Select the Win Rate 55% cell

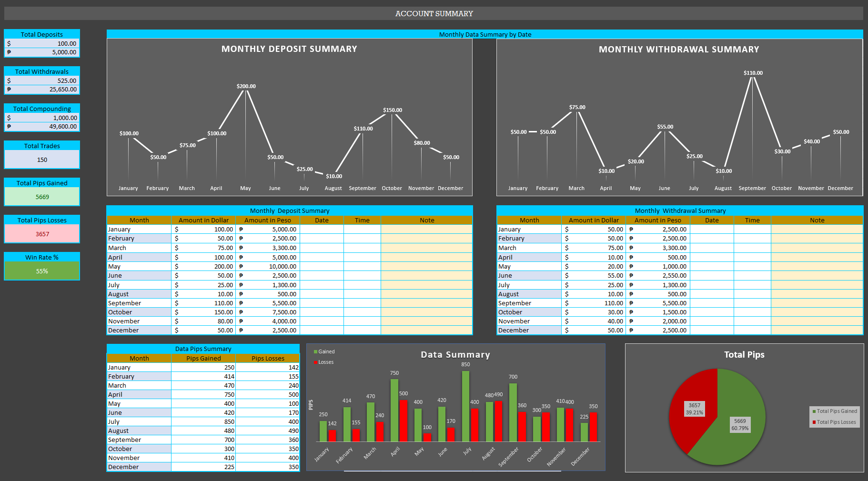click(42, 271)
